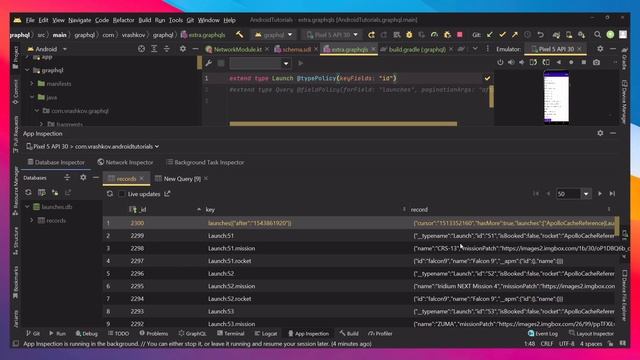Click the Search Everywhere magnifier icon
The height and width of the screenshot is (360, 640).
pyautogui.click(x=598, y=35)
